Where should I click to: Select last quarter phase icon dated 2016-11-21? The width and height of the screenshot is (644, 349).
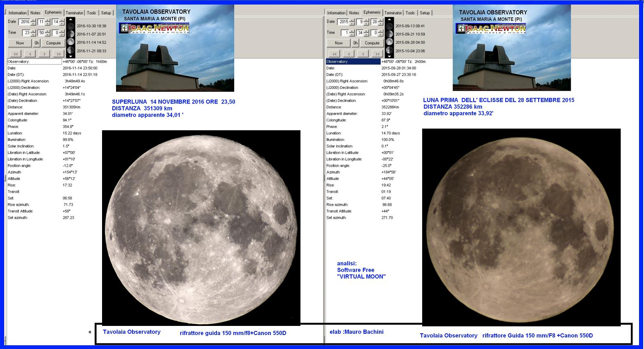tap(71, 50)
